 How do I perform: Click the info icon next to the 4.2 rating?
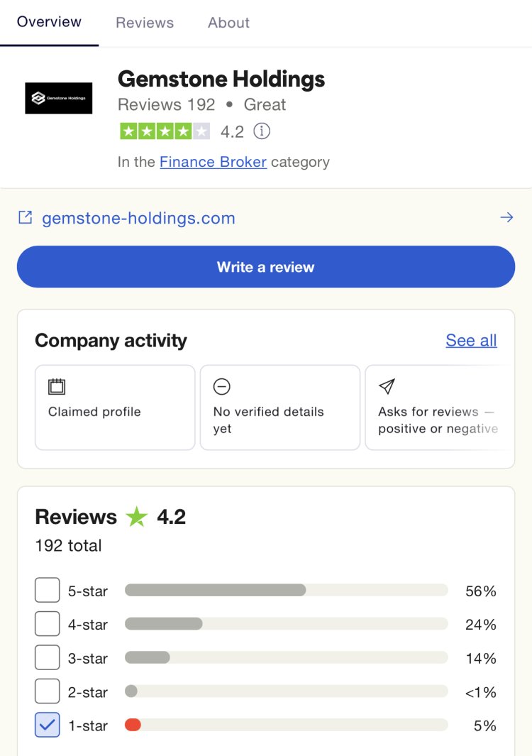point(262,131)
